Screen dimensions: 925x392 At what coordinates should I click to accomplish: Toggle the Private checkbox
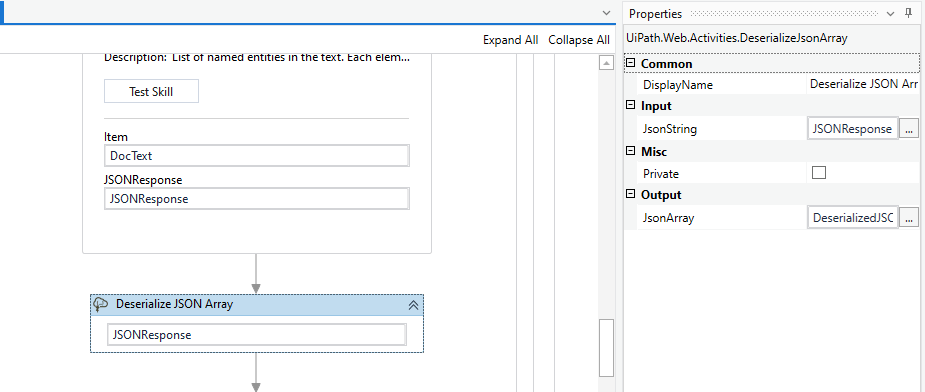pyautogui.click(x=819, y=173)
